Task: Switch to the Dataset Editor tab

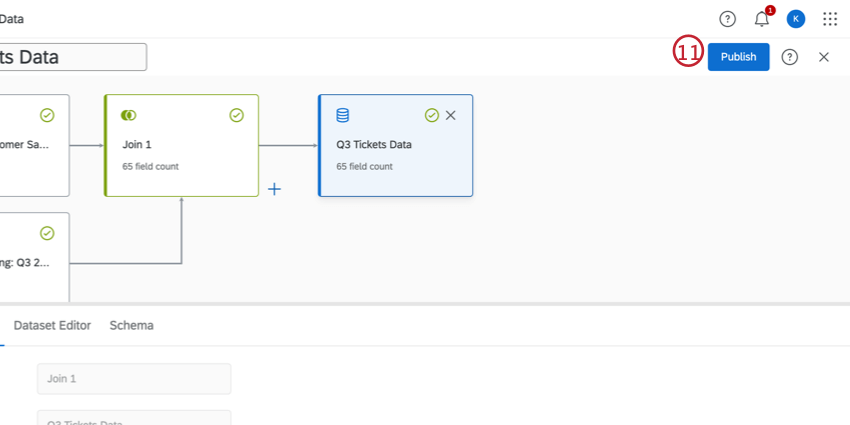Action: tap(52, 325)
